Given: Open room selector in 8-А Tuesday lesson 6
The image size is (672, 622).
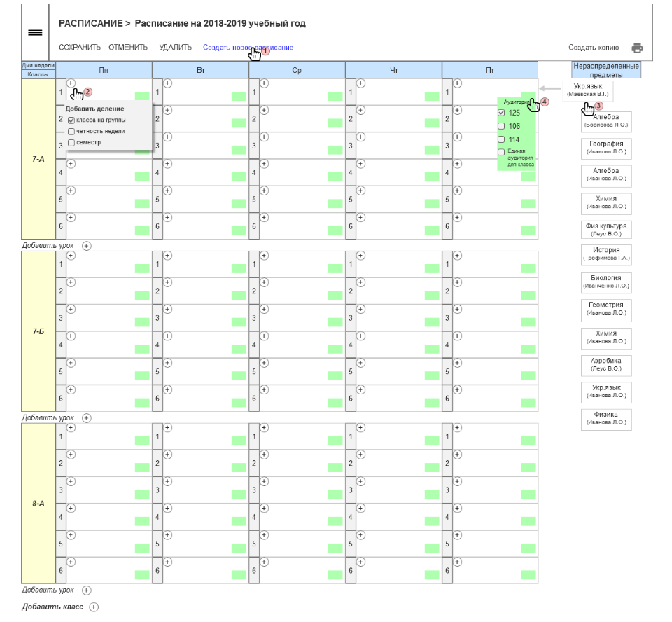Looking at the screenshot, I should pyautogui.click(x=239, y=575).
